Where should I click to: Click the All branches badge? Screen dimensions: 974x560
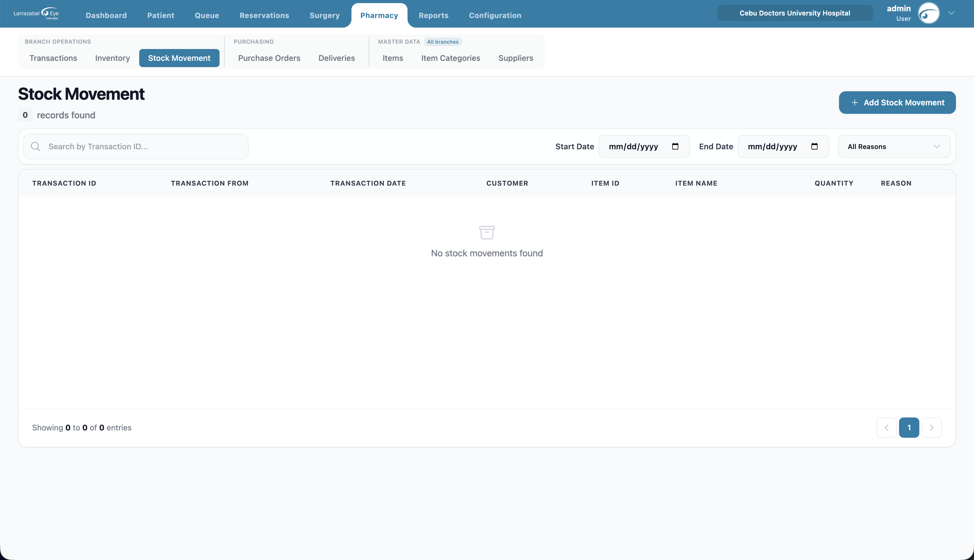pos(443,42)
